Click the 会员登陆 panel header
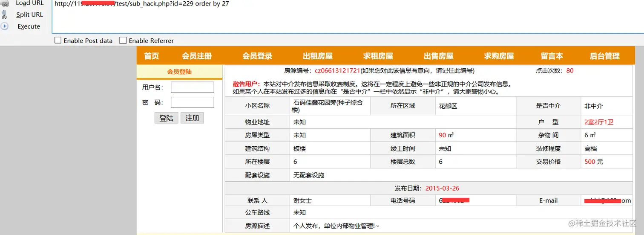The width and height of the screenshot is (644, 235). pos(179,72)
